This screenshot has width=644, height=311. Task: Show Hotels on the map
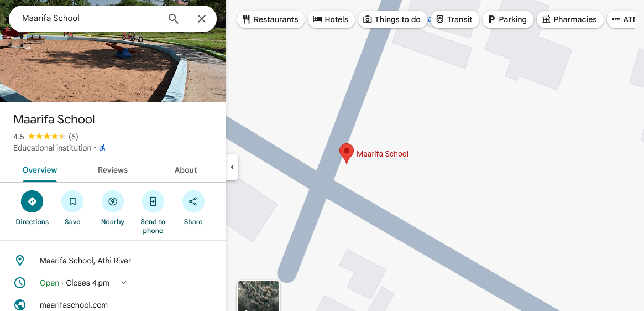coord(331,19)
